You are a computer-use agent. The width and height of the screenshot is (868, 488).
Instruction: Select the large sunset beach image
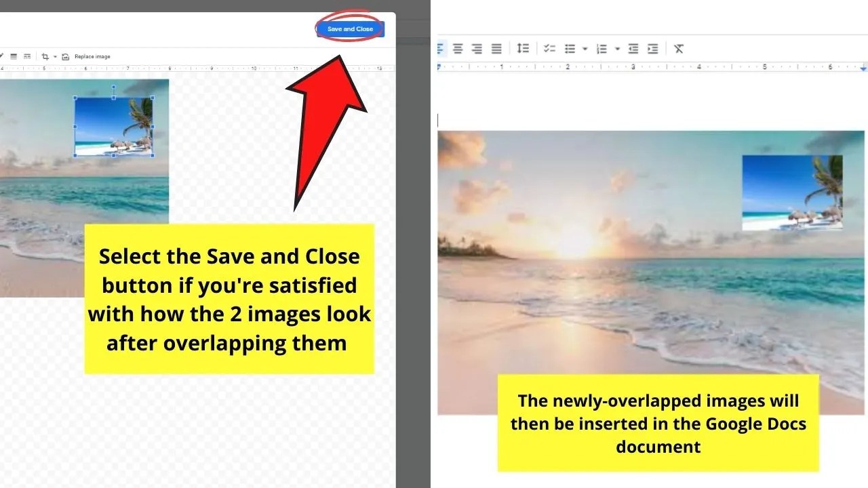(x=576, y=271)
